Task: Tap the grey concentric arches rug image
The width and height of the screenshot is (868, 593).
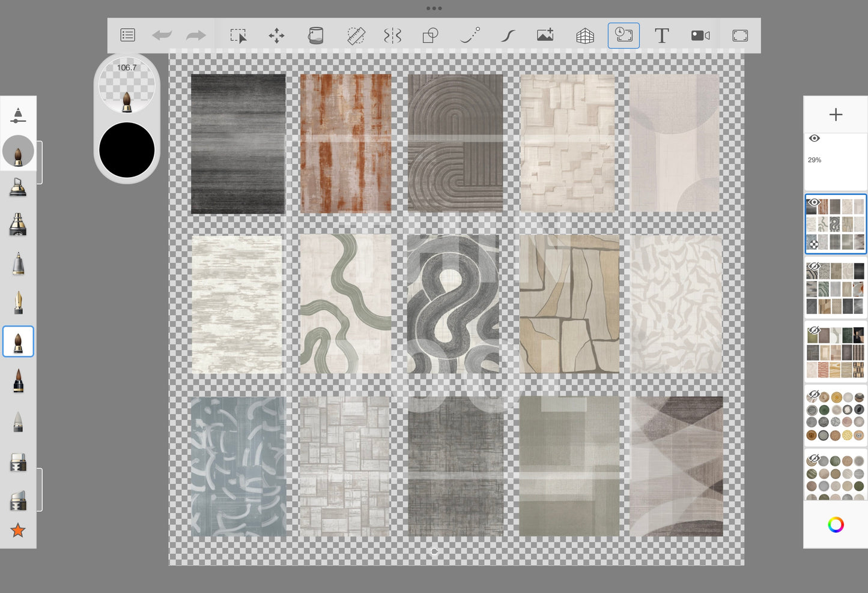Action: [x=455, y=142]
